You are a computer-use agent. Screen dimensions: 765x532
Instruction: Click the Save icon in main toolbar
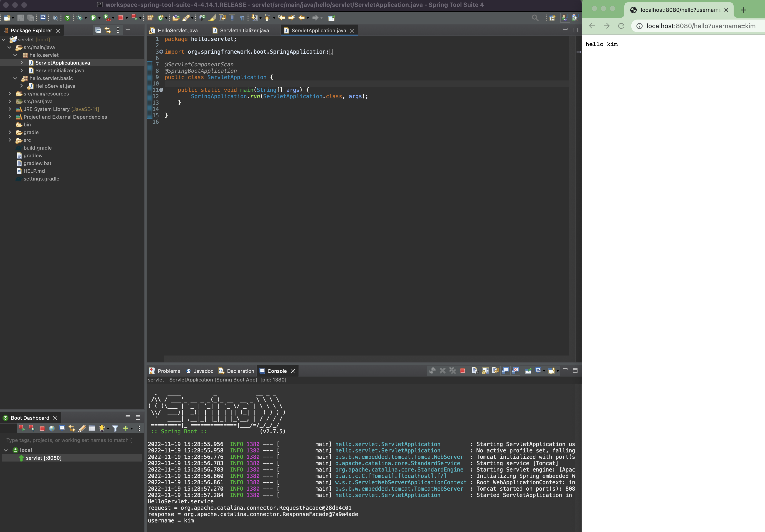(x=21, y=18)
